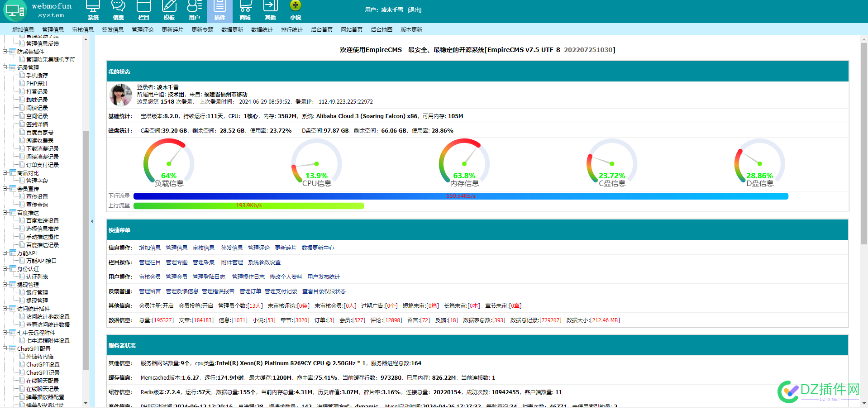The height and width of the screenshot is (410, 868).
Task: Collapse the 身份认证 tree node
Action: coord(5,268)
